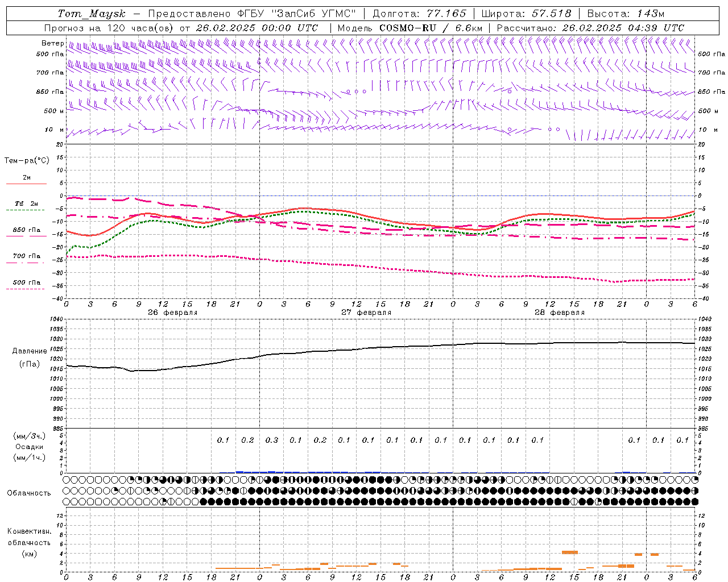Viewport: 728px width, 582px height.
Task: Click the "Td 2м" dew point legend entry
Action: pyautogui.click(x=27, y=203)
